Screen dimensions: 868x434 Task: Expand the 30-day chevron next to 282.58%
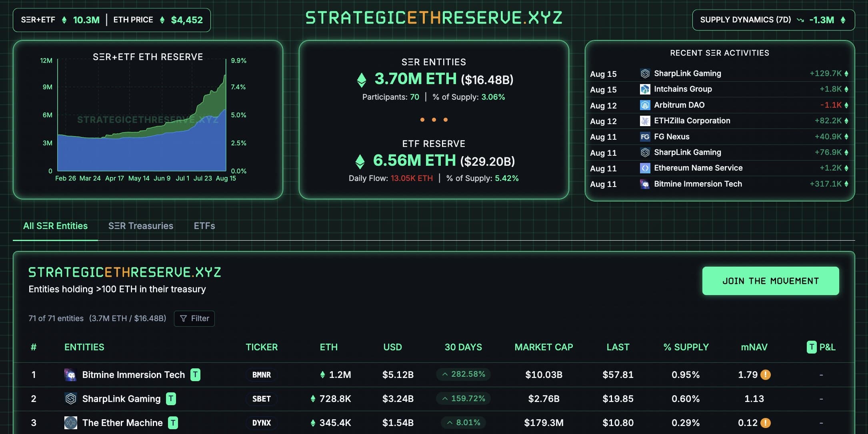[445, 375]
